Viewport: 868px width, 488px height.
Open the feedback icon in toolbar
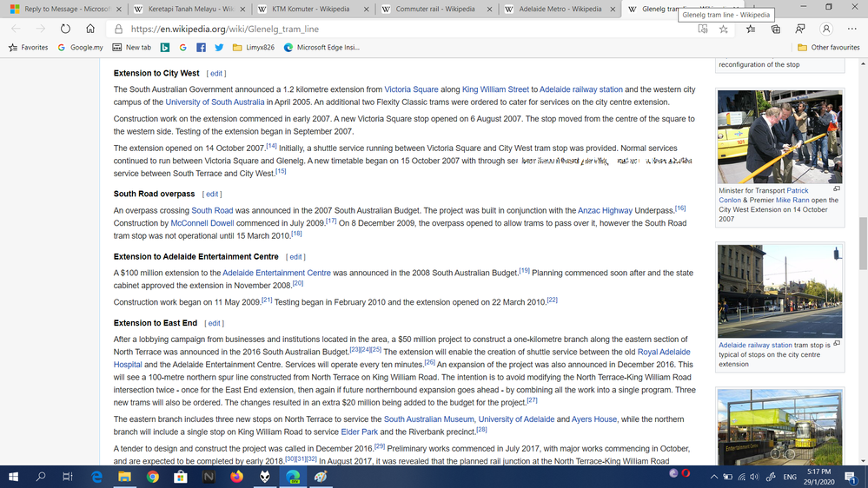click(x=800, y=29)
